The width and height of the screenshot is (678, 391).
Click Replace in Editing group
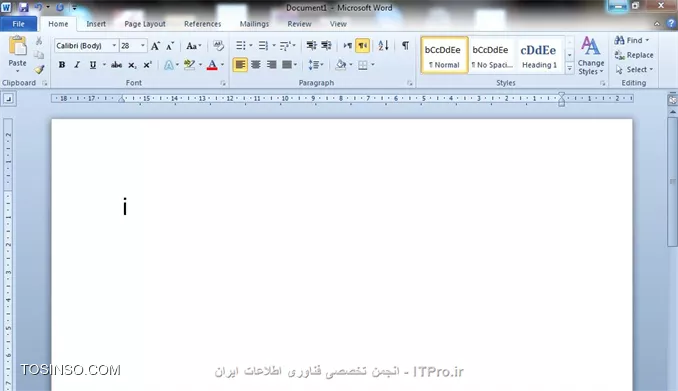(x=634, y=55)
